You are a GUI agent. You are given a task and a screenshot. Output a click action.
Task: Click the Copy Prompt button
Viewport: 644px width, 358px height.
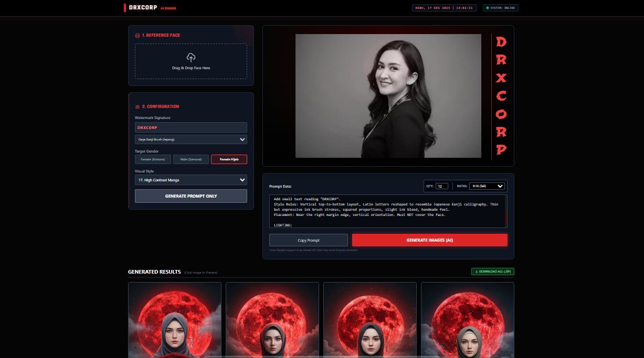309,240
